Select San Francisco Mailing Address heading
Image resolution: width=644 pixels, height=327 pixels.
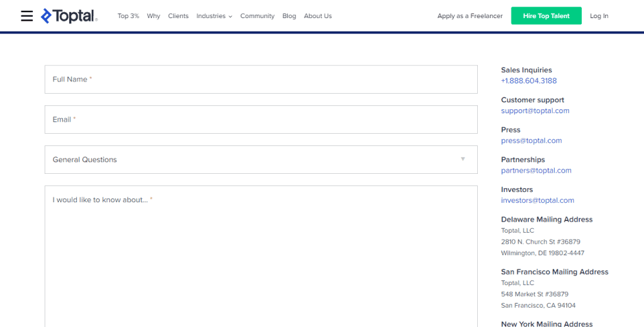click(x=555, y=272)
